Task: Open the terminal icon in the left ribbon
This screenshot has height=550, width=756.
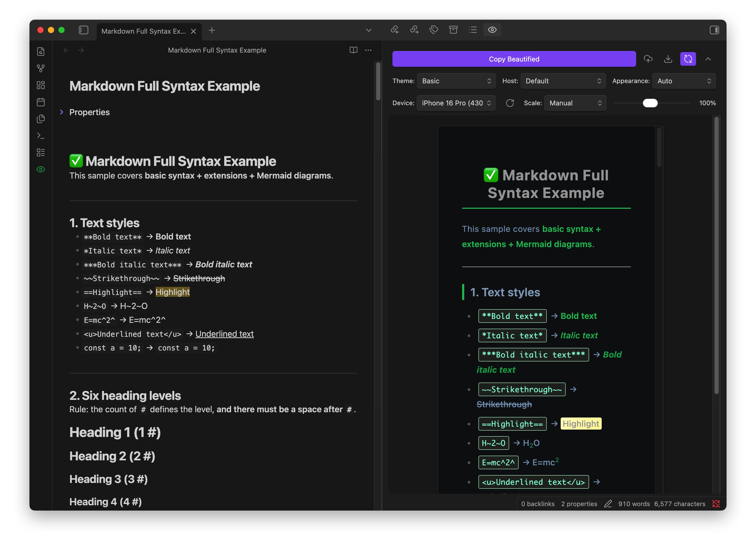Action: [41, 136]
